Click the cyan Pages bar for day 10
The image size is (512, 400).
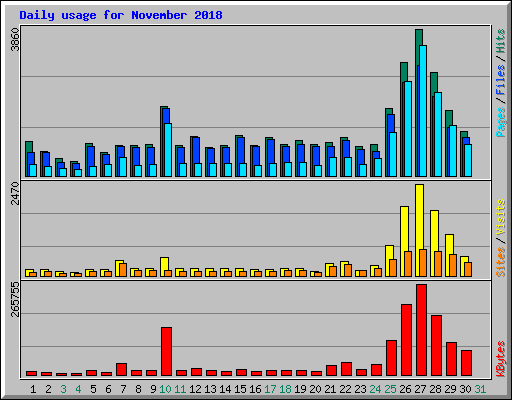[x=168, y=150]
